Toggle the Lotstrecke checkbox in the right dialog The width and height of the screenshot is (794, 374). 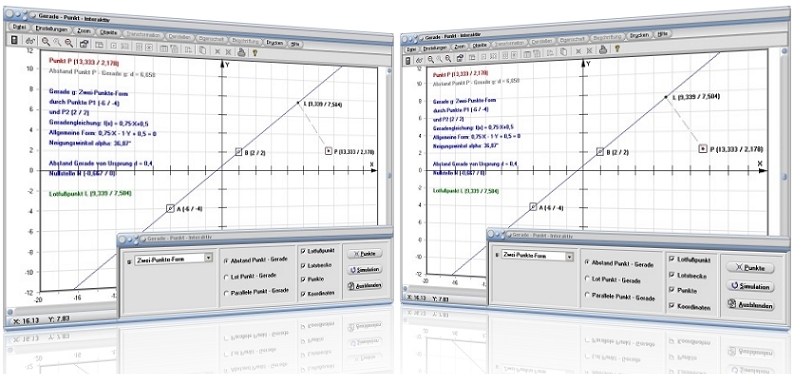pyautogui.click(x=671, y=275)
